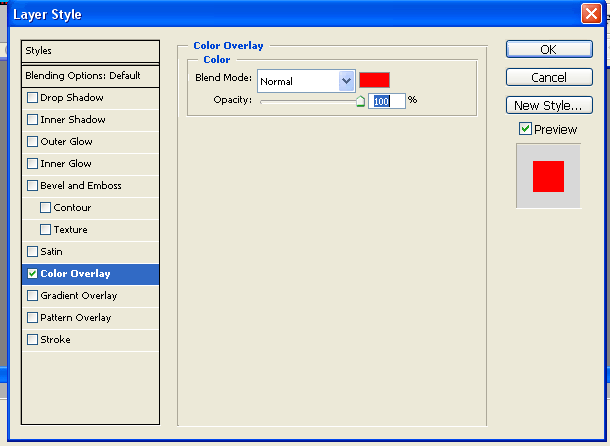Select the Outer Glow style label
This screenshot has width=610, height=446.
pos(67,141)
